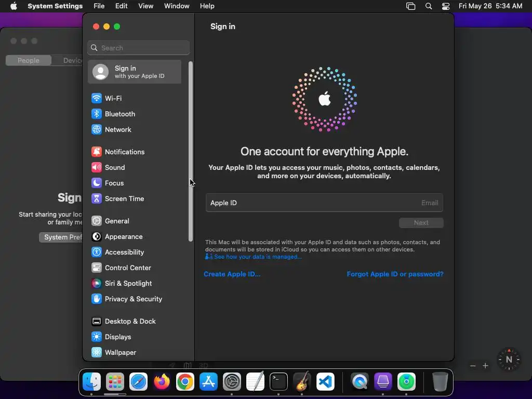Open the Window menu
Viewport: 532px width, 399px height.
[177, 6]
